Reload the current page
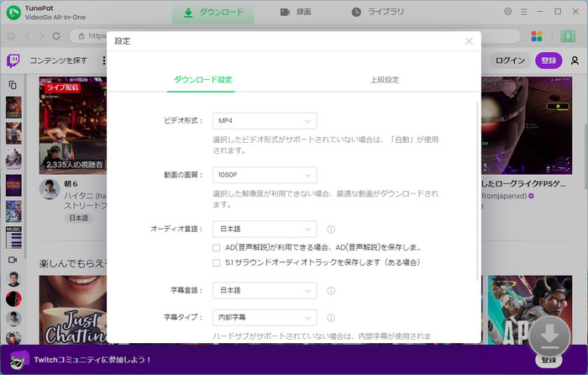The image size is (588, 375). pyautogui.click(x=56, y=36)
